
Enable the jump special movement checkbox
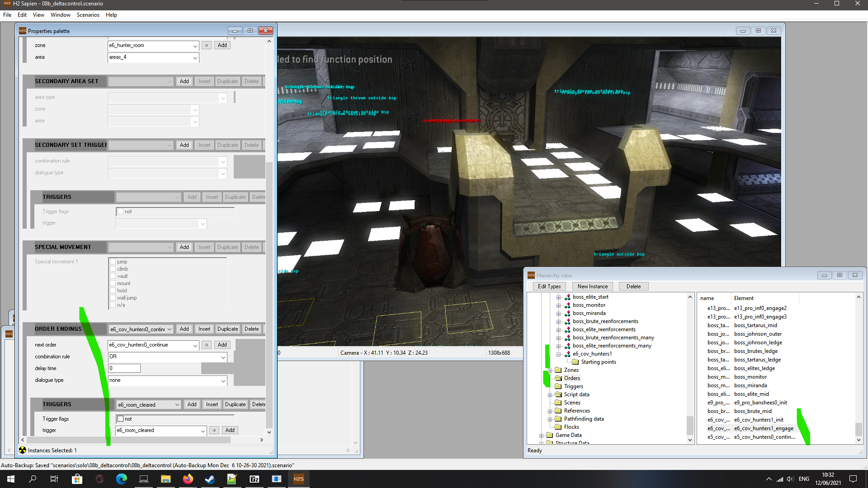pos(113,262)
